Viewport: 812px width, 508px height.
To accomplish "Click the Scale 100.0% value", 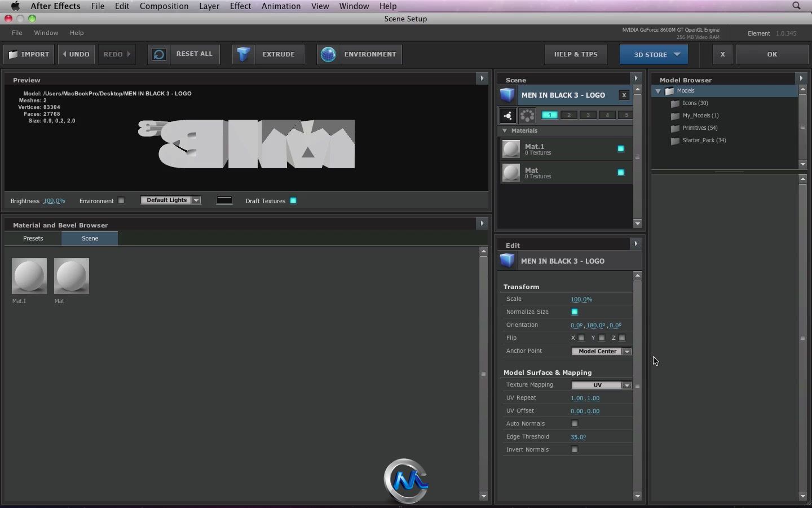I will (581, 299).
